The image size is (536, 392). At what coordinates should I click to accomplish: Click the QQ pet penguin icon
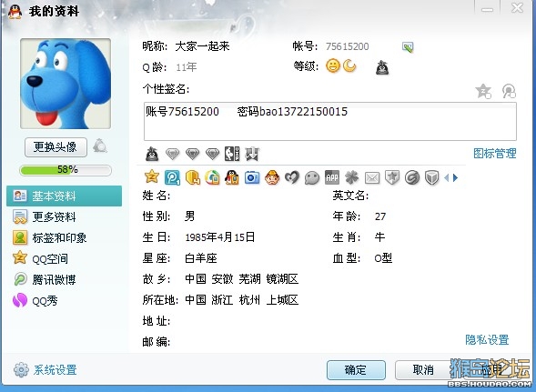tap(232, 177)
